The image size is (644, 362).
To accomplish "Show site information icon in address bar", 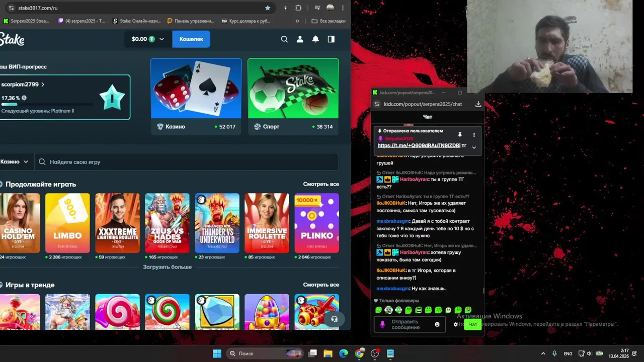I will click(11, 8).
